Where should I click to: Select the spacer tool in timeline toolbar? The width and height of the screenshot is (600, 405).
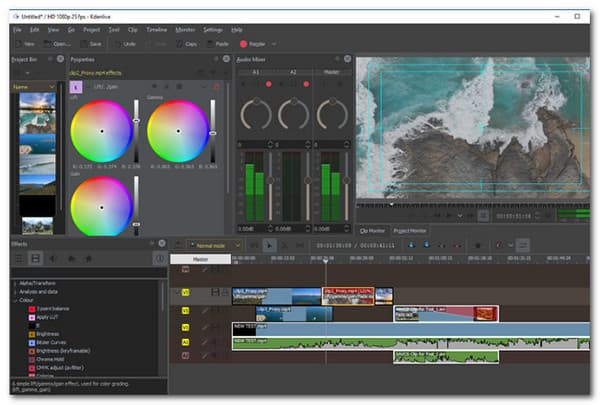pos(300,245)
